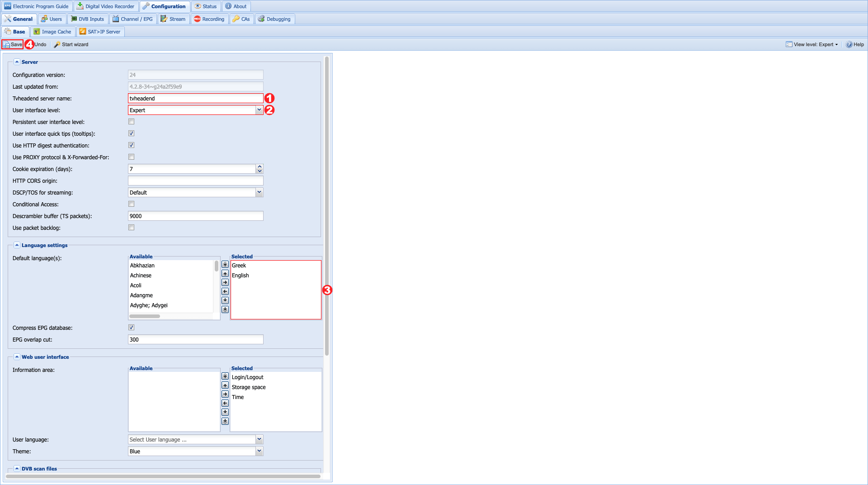Click the Undo button
Image resolution: width=868 pixels, height=485 pixels.
point(40,44)
